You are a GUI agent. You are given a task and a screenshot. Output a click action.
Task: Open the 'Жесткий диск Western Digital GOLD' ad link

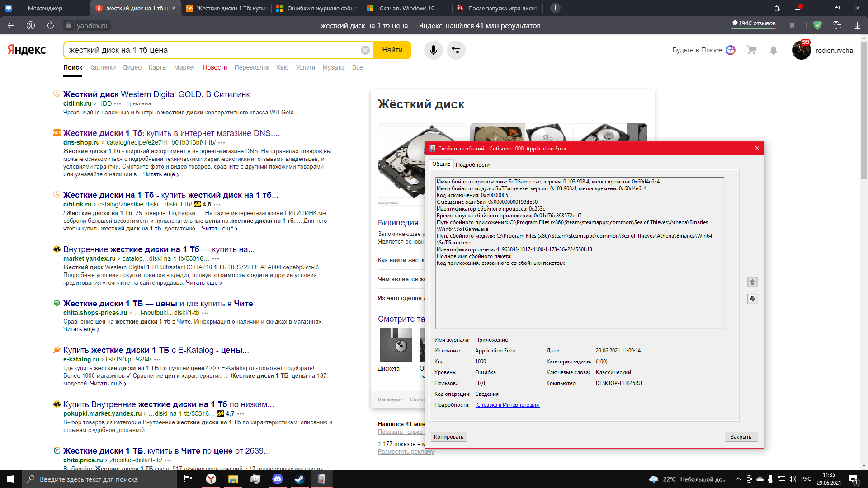[156, 94]
